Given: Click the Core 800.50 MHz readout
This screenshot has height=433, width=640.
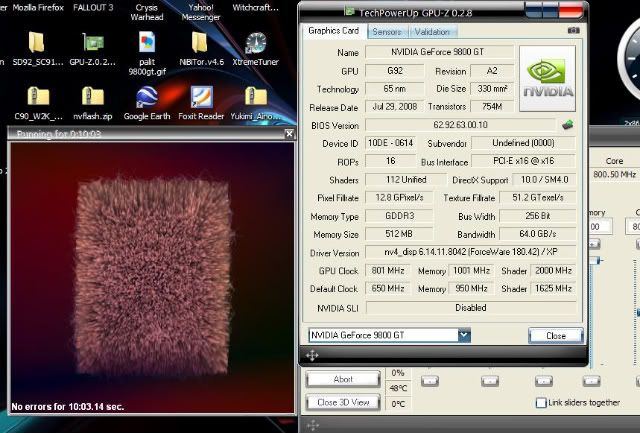Looking at the screenshot, I should (x=614, y=175).
